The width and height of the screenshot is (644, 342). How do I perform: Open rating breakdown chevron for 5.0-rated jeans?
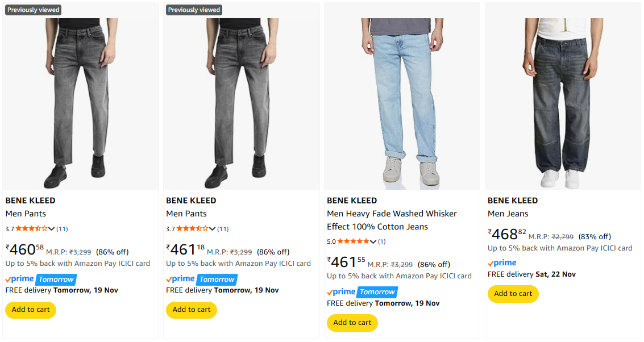coord(373,241)
